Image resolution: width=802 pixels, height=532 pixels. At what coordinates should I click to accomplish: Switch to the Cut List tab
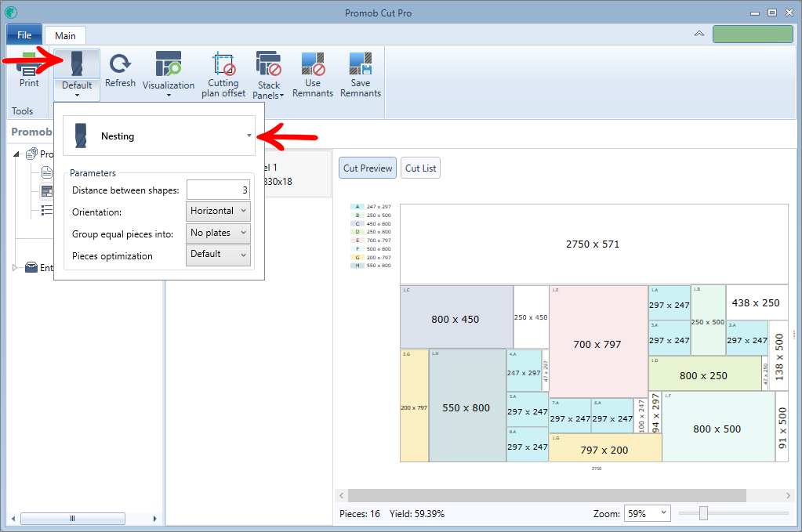(x=420, y=168)
